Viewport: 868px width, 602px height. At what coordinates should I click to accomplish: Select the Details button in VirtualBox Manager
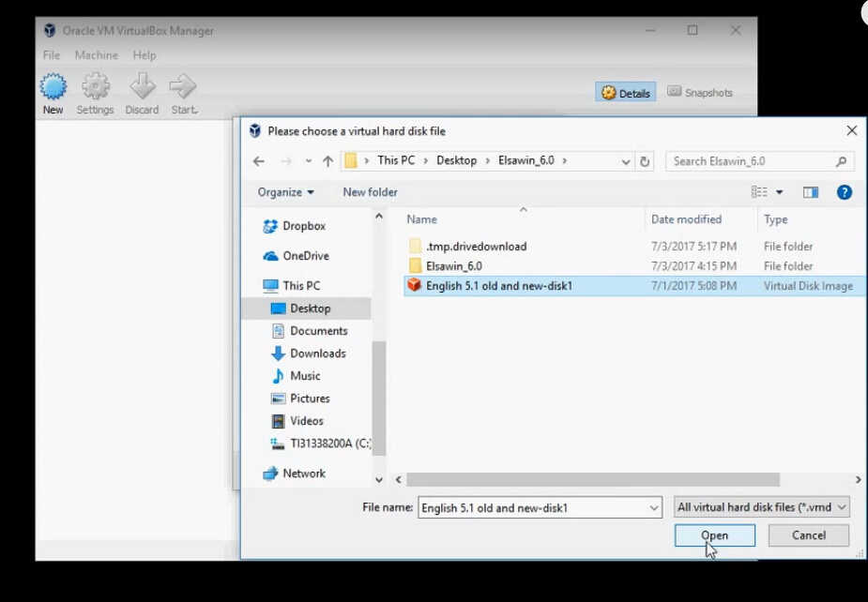point(626,93)
